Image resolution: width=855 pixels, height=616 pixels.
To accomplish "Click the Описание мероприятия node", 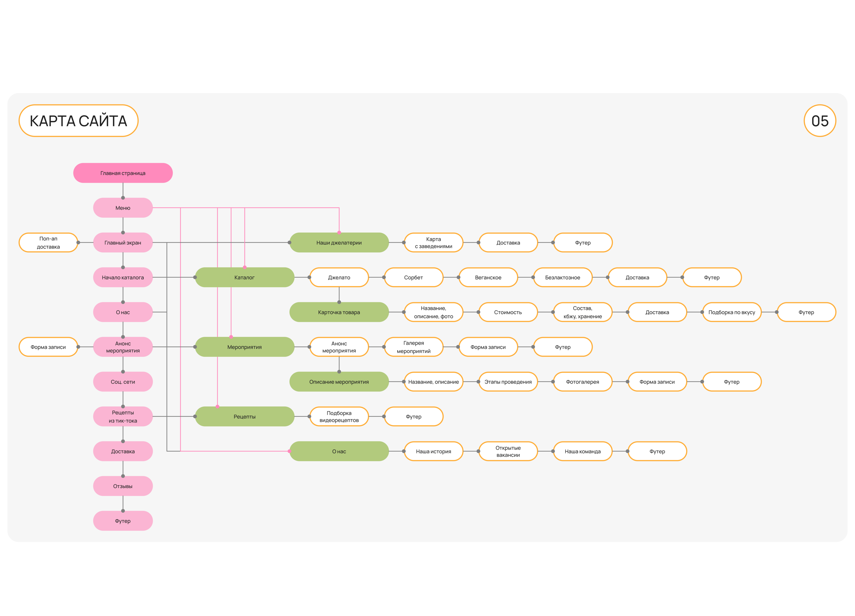I will point(339,382).
